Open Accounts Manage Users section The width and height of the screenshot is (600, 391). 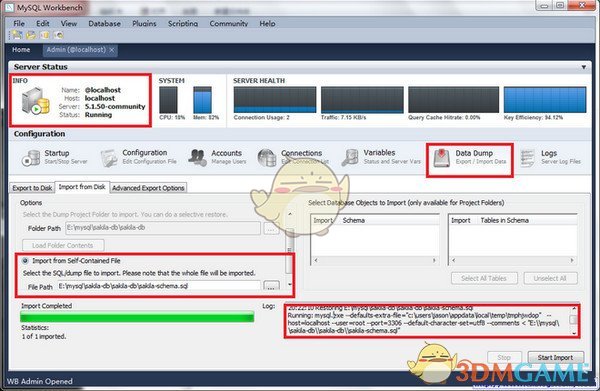tap(217, 157)
